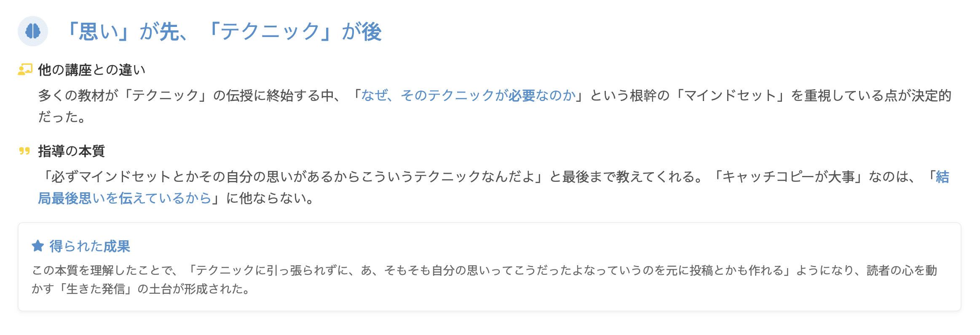Click the text に他ならない。

point(271,198)
